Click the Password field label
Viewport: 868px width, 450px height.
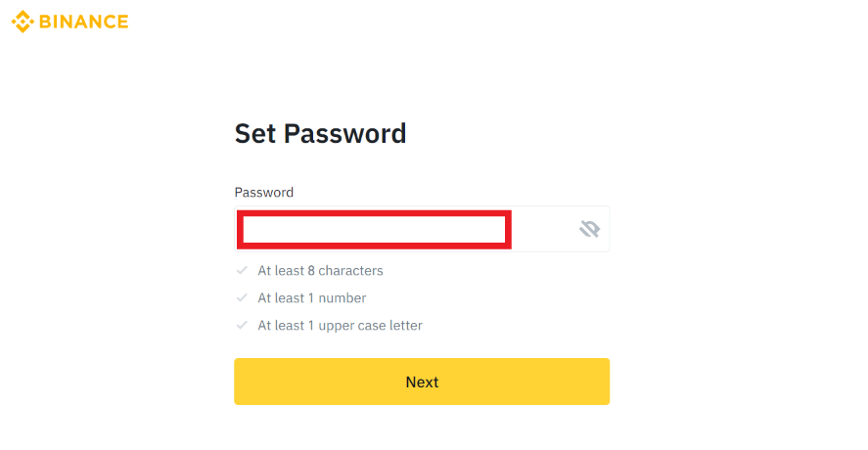coord(264,192)
